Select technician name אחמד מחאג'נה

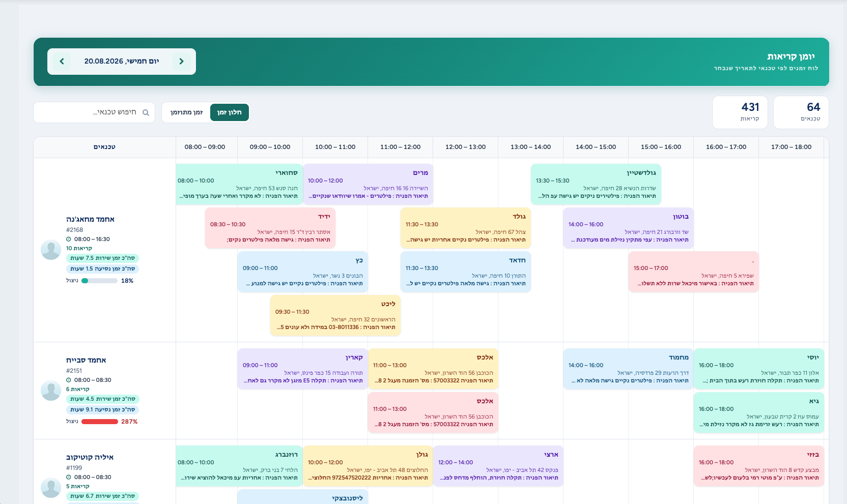coord(90,219)
